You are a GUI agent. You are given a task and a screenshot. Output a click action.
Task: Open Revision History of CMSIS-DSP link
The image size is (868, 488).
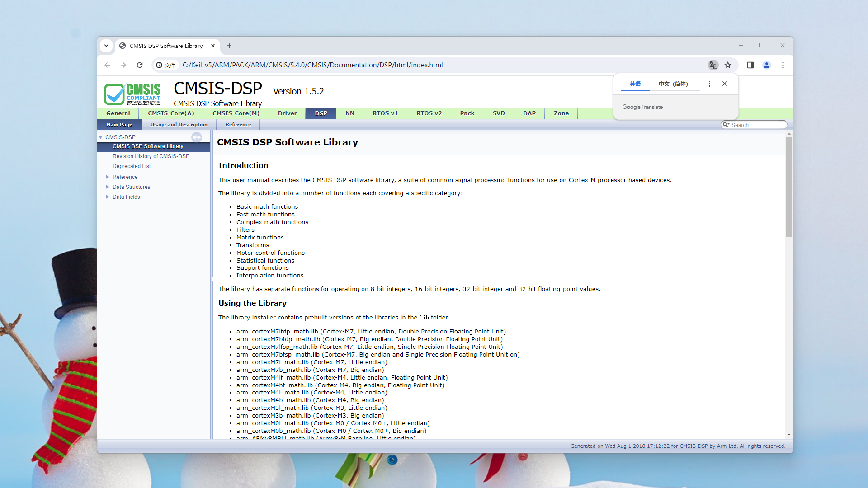pyautogui.click(x=151, y=156)
